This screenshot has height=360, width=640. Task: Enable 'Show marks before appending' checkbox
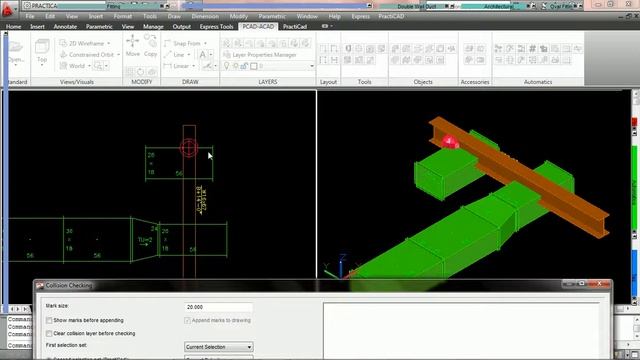coord(49,320)
